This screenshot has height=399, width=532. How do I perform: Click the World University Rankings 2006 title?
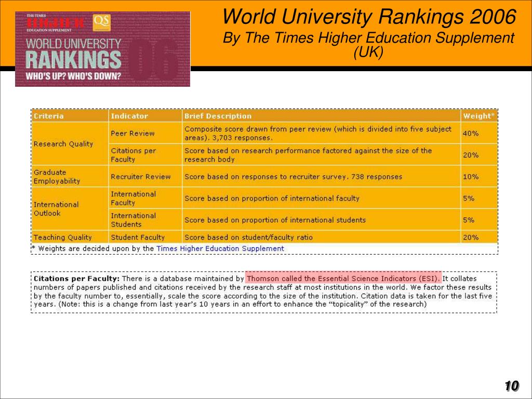369,16
